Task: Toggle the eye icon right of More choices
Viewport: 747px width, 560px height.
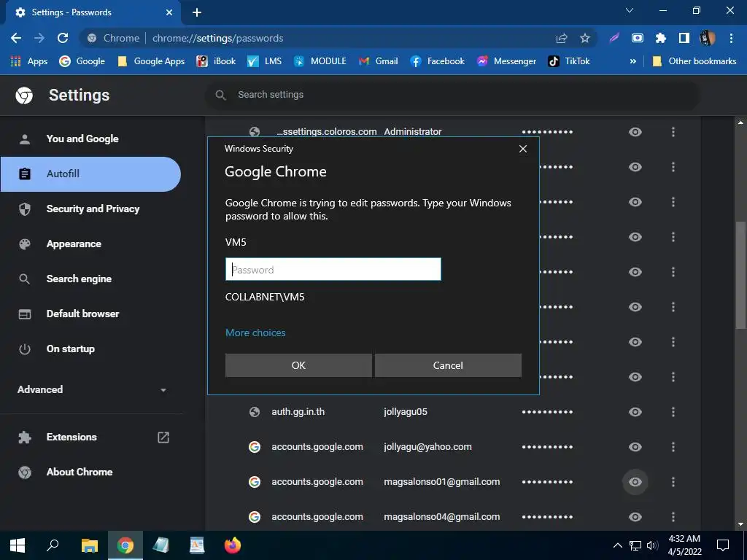Action: coord(635,342)
